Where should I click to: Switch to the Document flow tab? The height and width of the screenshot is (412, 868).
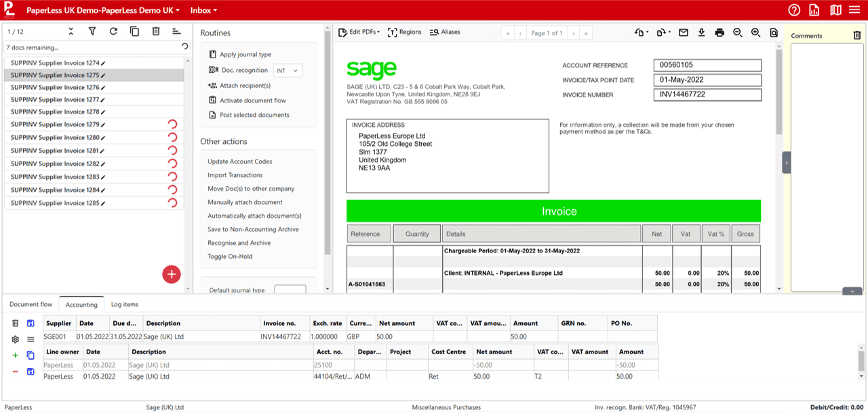pyautogui.click(x=31, y=305)
